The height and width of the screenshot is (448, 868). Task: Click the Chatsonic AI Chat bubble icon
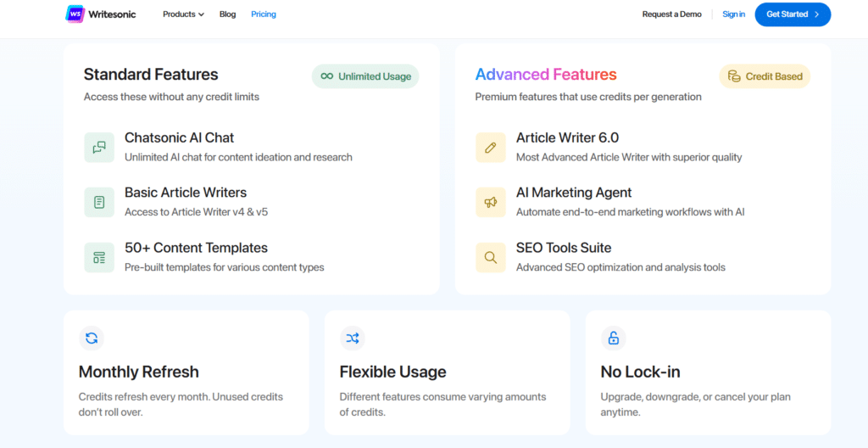click(x=99, y=148)
